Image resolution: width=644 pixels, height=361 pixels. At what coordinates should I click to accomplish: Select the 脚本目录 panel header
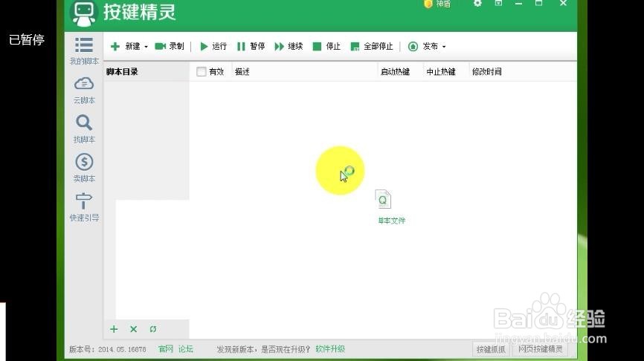point(122,72)
